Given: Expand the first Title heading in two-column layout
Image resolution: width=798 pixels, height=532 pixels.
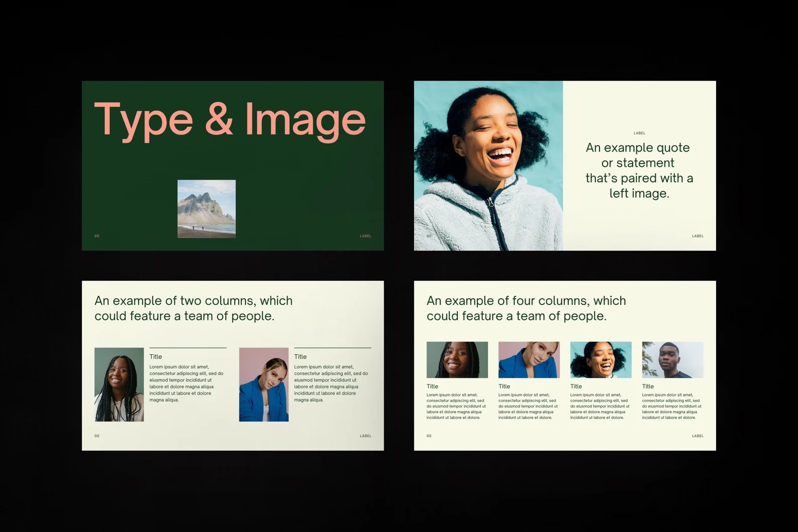Looking at the screenshot, I should point(156,357).
